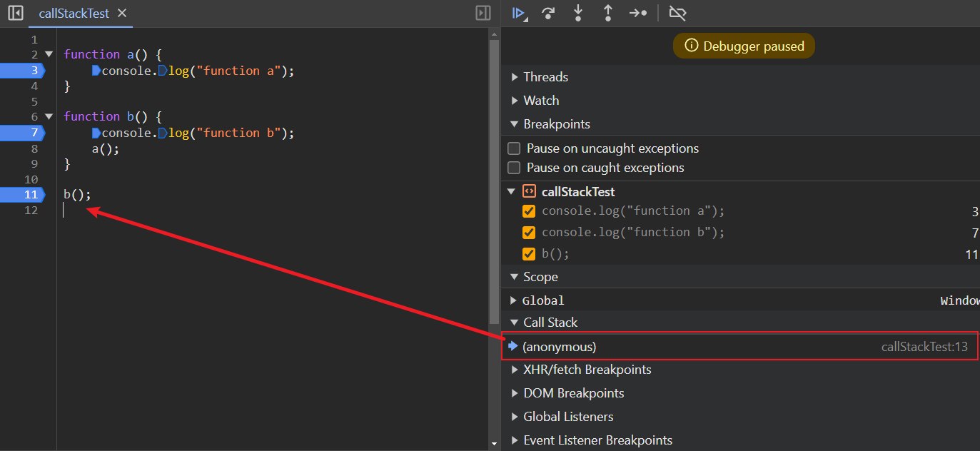Enable Pause on caught exceptions
980x451 pixels.
(x=514, y=168)
